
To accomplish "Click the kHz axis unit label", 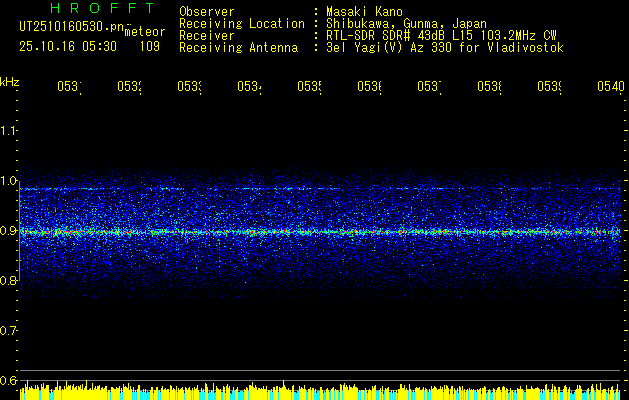I will point(10,82).
